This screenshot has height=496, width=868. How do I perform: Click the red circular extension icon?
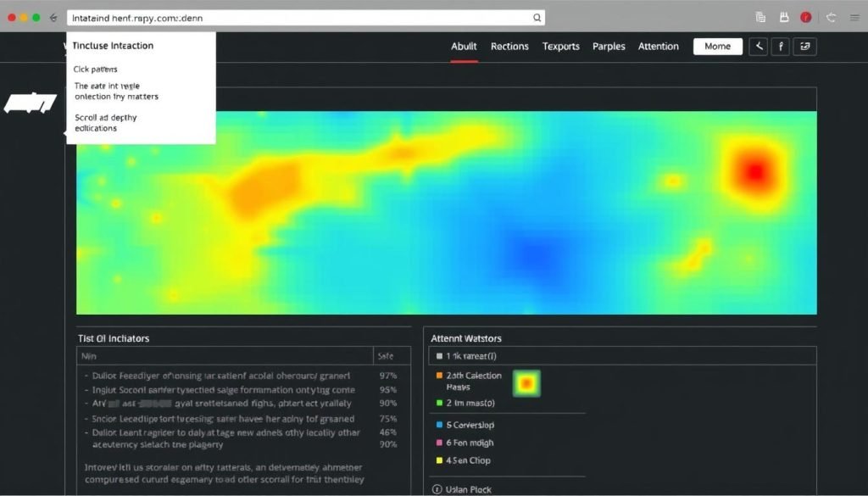[805, 17]
